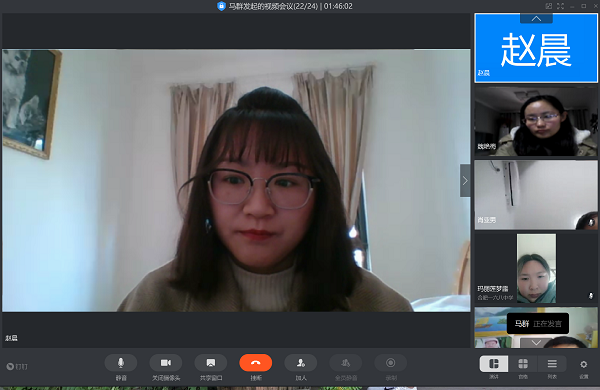Collapse the participant side panel arrow
Viewport: 600px width, 390px height.
click(x=465, y=181)
